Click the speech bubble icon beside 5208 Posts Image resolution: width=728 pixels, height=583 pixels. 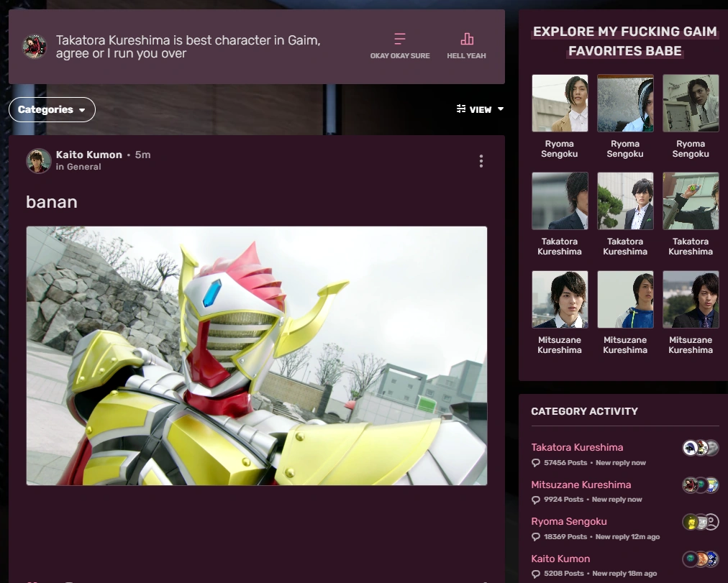(534, 573)
